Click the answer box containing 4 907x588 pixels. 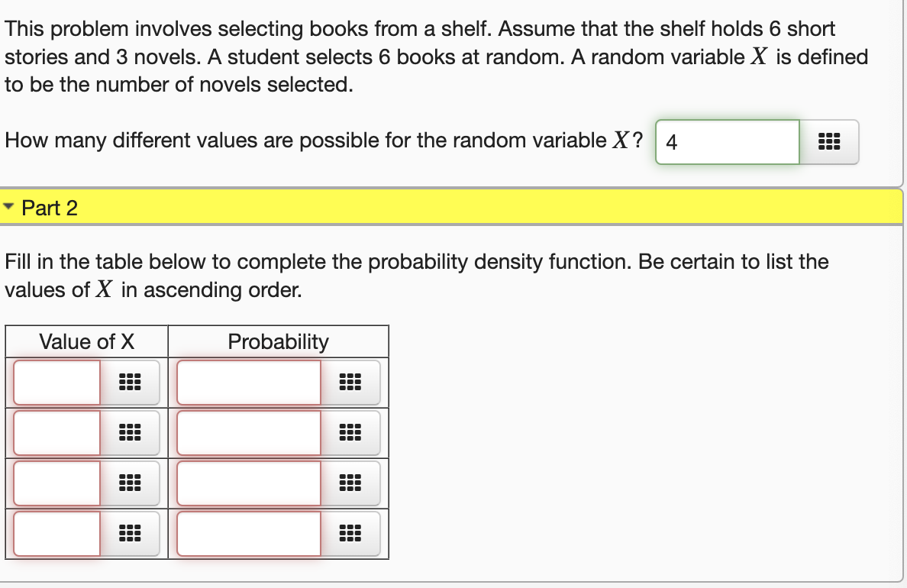coord(725,141)
